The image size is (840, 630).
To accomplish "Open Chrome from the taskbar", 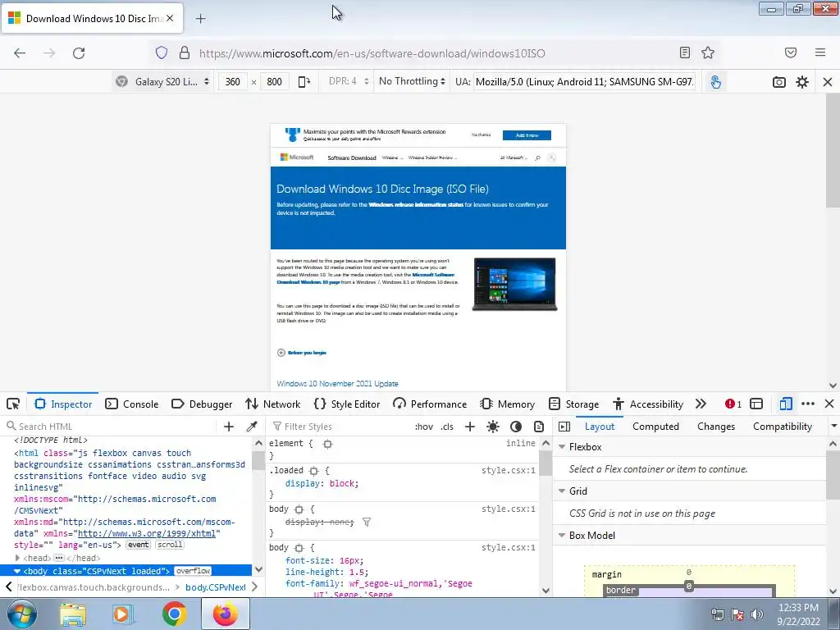I will click(x=174, y=614).
